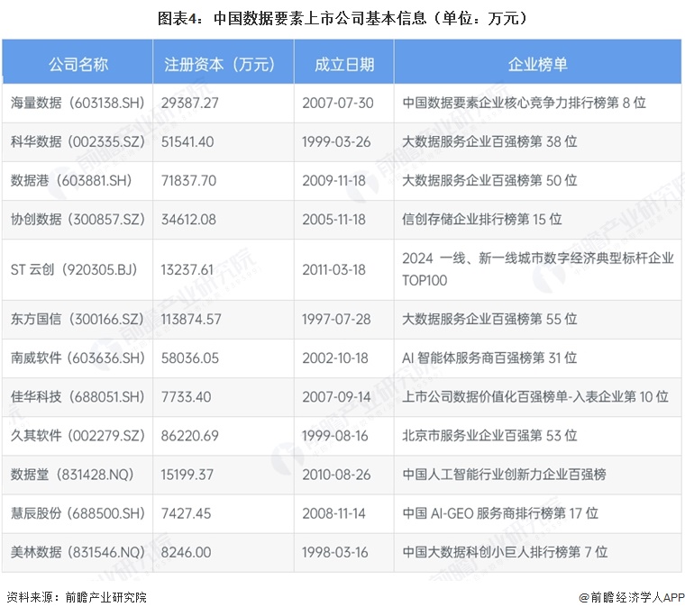Image resolution: width=685 pixels, height=616 pixels.
Task: Click registered capital value 51541.40
Action: [x=187, y=142]
